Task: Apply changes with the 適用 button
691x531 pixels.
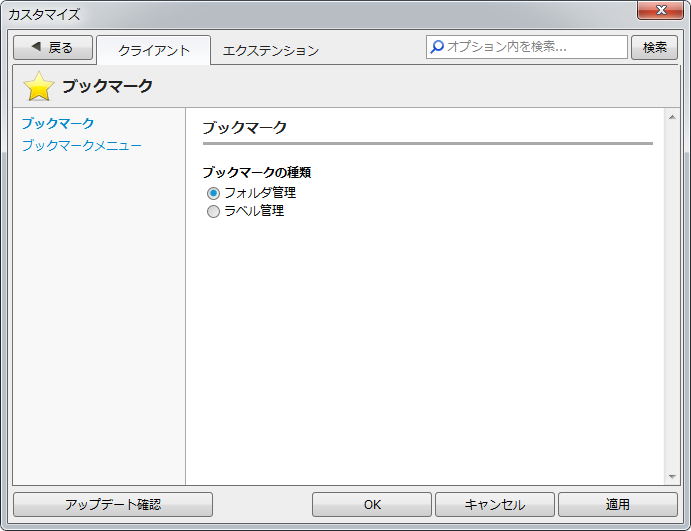Action: [x=618, y=504]
